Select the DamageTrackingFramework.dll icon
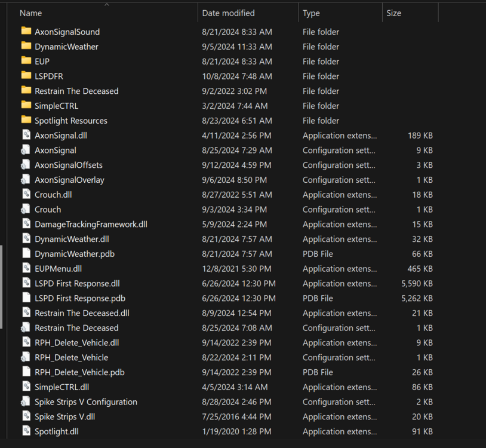 (x=26, y=224)
